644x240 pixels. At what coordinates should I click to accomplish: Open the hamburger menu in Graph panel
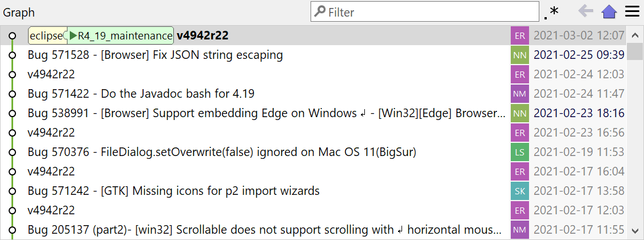click(x=632, y=11)
